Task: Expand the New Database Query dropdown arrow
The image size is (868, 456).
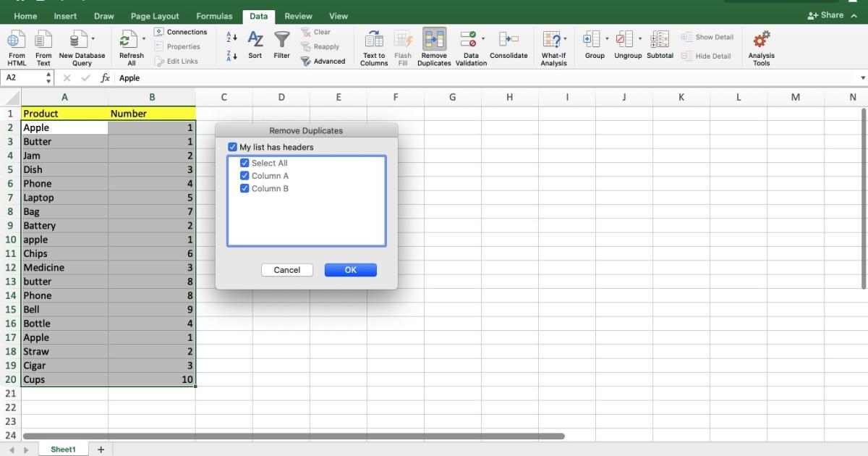Action: click(x=93, y=38)
